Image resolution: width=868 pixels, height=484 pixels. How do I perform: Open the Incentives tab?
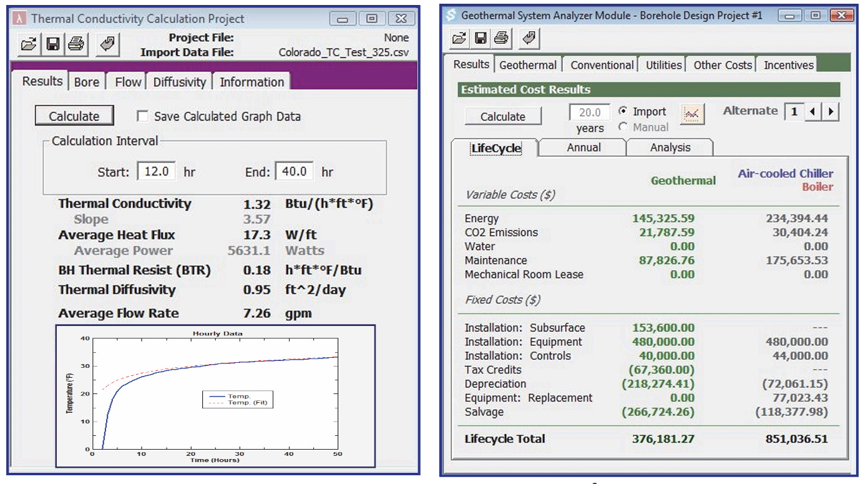tap(789, 65)
